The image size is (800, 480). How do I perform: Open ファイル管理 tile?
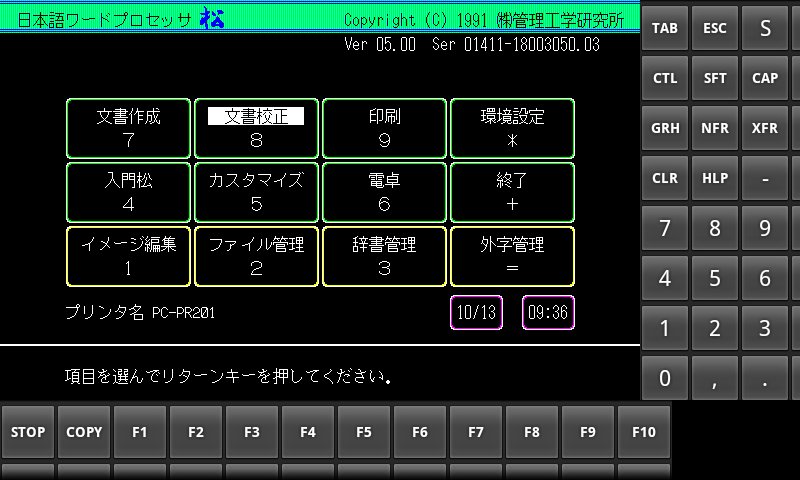(257, 257)
